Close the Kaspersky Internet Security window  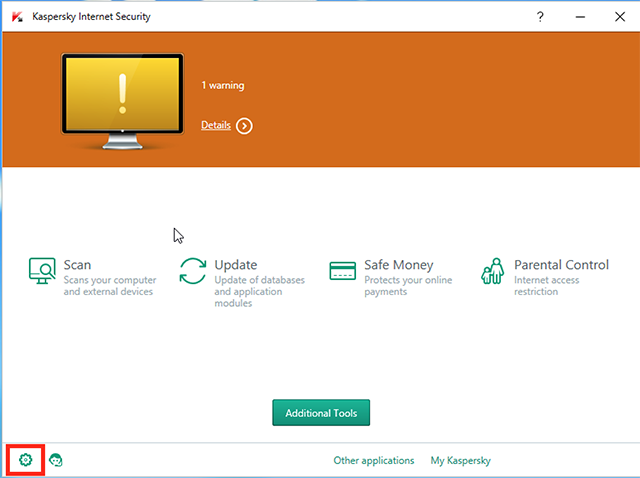pos(620,17)
